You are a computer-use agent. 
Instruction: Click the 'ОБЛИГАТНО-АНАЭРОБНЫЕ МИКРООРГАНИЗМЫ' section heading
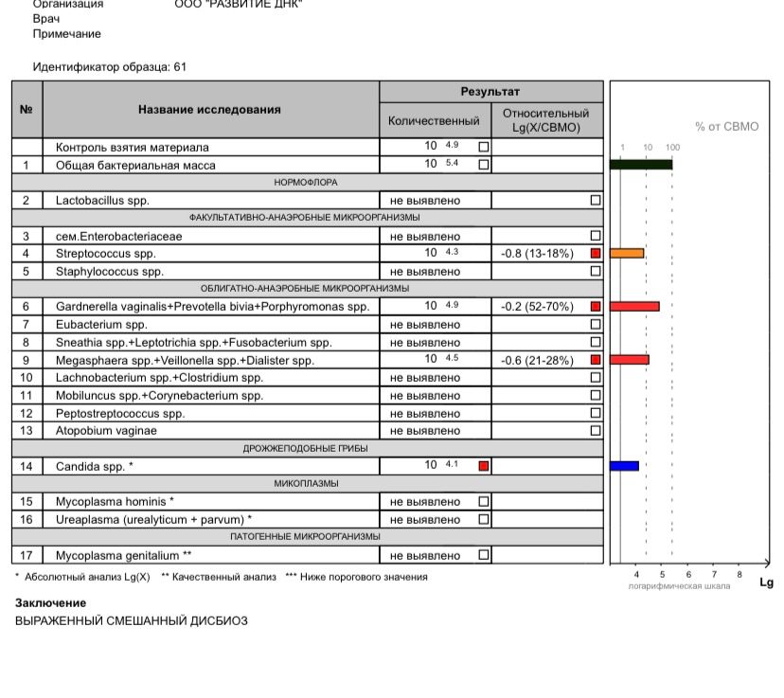coord(306,289)
